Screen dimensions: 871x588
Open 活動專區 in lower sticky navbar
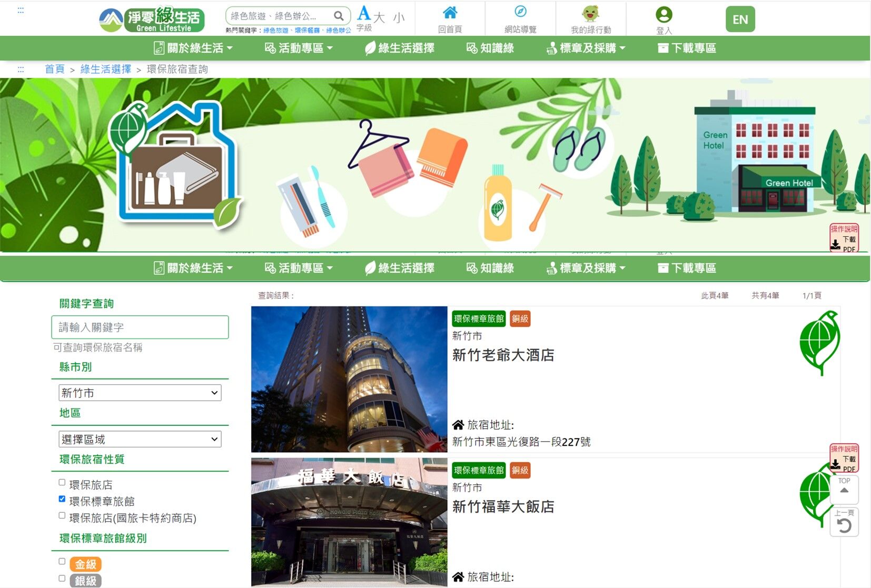[x=299, y=268]
